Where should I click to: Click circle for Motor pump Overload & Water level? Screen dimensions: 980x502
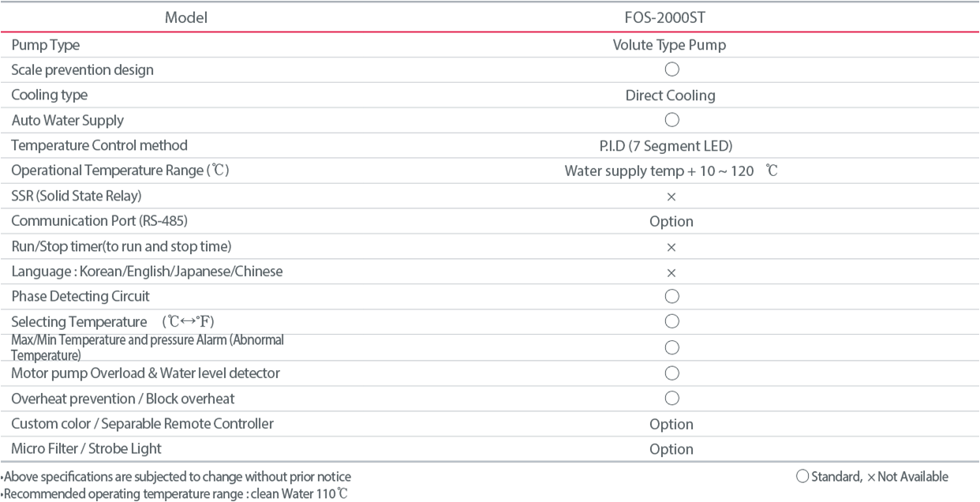(671, 373)
